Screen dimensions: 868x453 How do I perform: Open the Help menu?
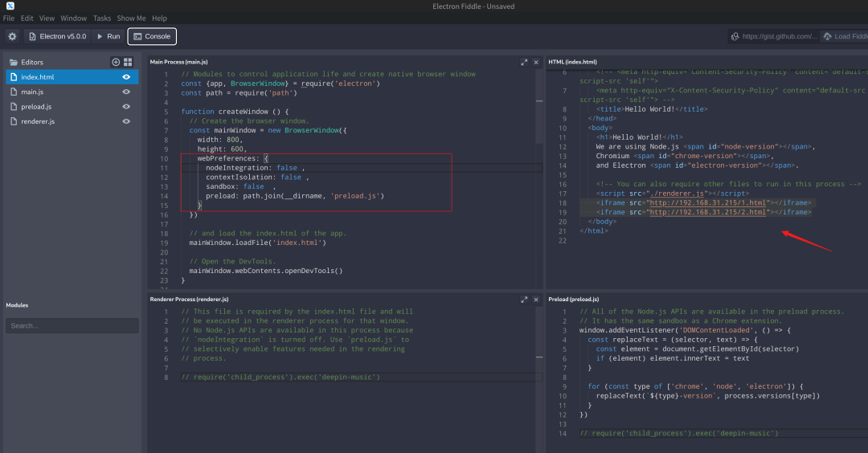click(x=159, y=18)
